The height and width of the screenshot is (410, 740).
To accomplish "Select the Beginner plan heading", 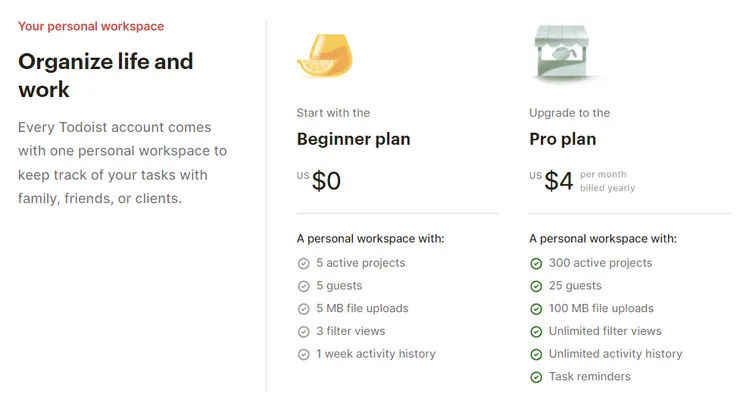I will coord(353,139).
